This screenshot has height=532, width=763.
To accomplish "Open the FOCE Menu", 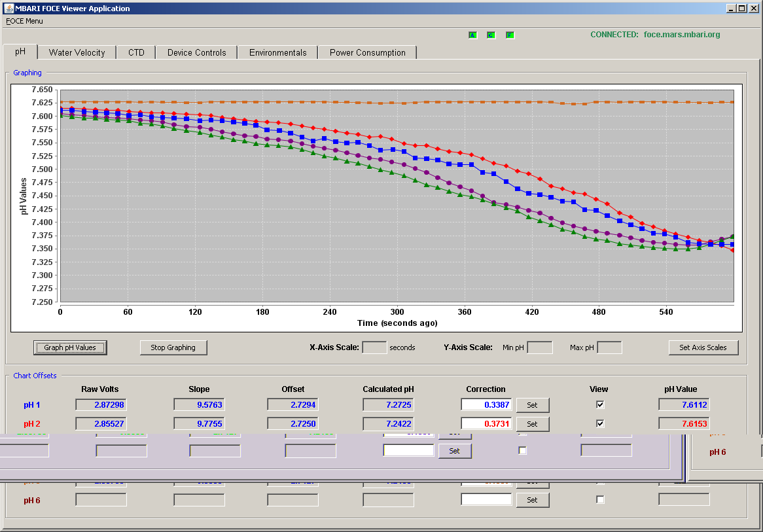I will pos(24,21).
